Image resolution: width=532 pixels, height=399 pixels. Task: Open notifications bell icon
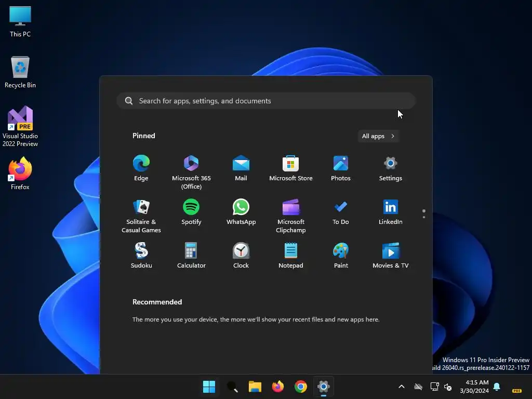point(497,387)
